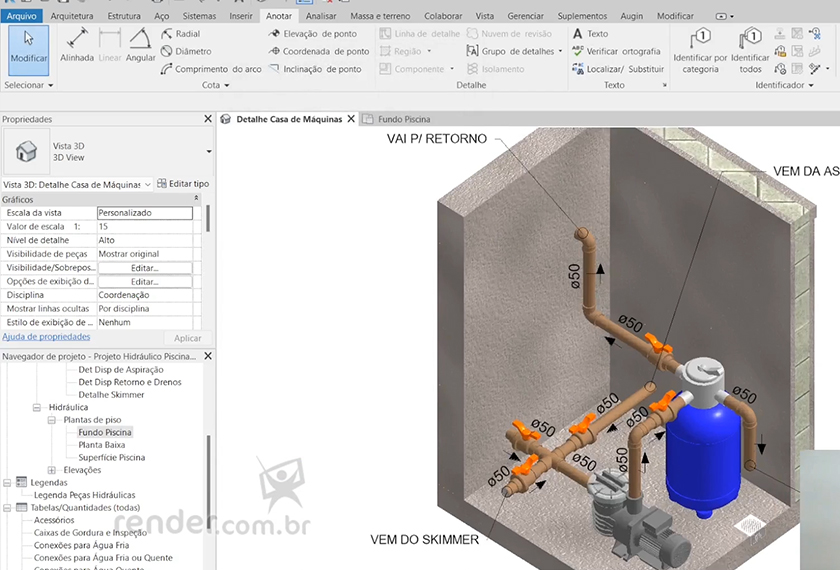Activate the Angular dimension tool
840x570 pixels.
pos(141,46)
